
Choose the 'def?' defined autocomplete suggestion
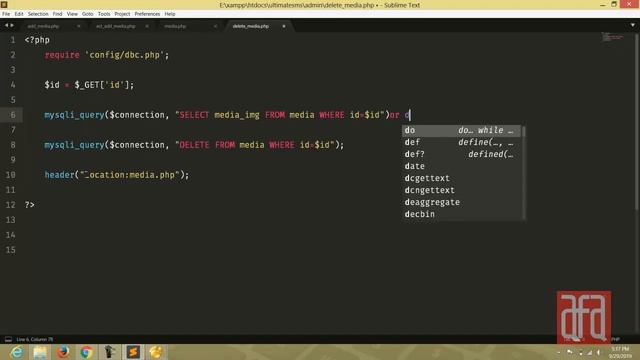(x=461, y=154)
